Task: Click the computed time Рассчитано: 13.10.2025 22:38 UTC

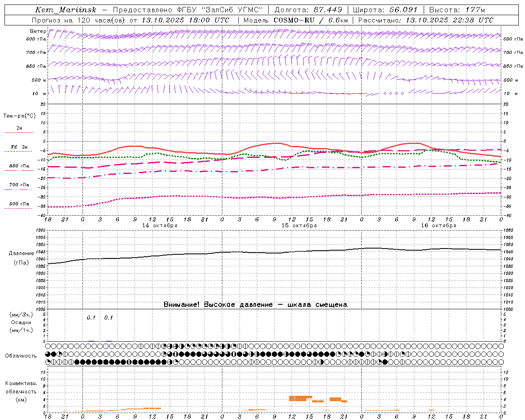Action: (426, 20)
